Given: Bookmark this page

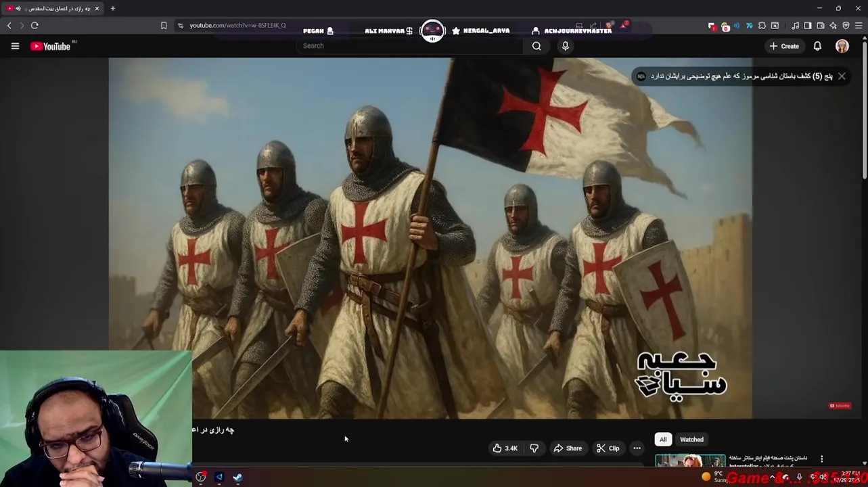Looking at the screenshot, I should pos(164,26).
